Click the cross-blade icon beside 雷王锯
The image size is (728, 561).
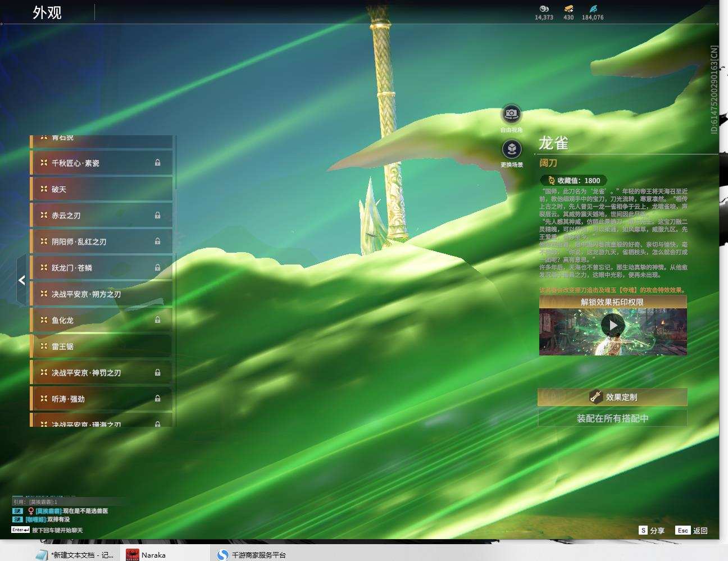(x=44, y=346)
